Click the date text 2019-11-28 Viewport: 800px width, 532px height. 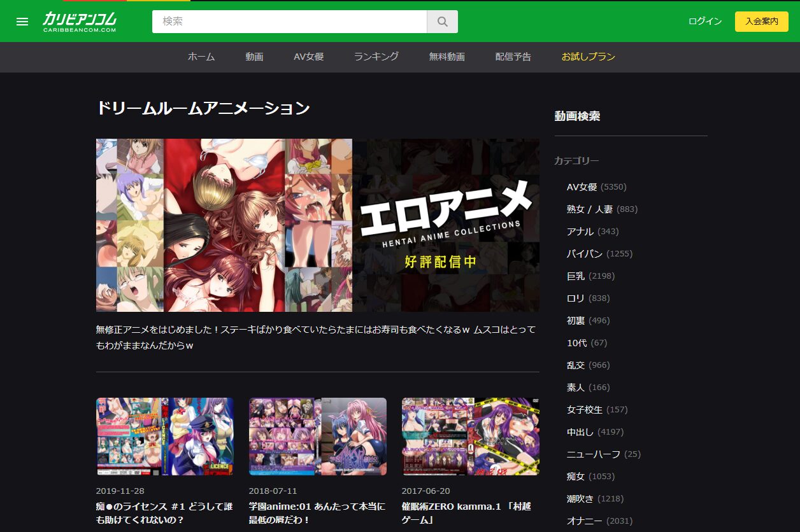120,491
